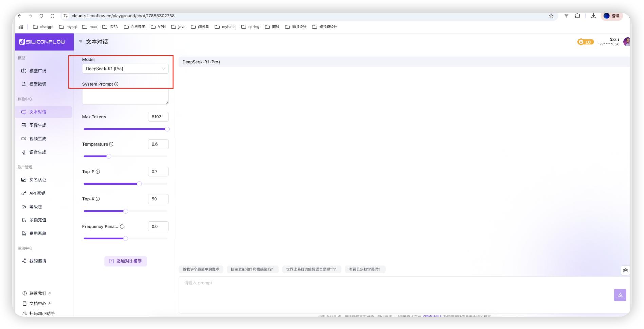644x329 pixels.
Task: Click the L0 level badge
Action: [x=585, y=42]
